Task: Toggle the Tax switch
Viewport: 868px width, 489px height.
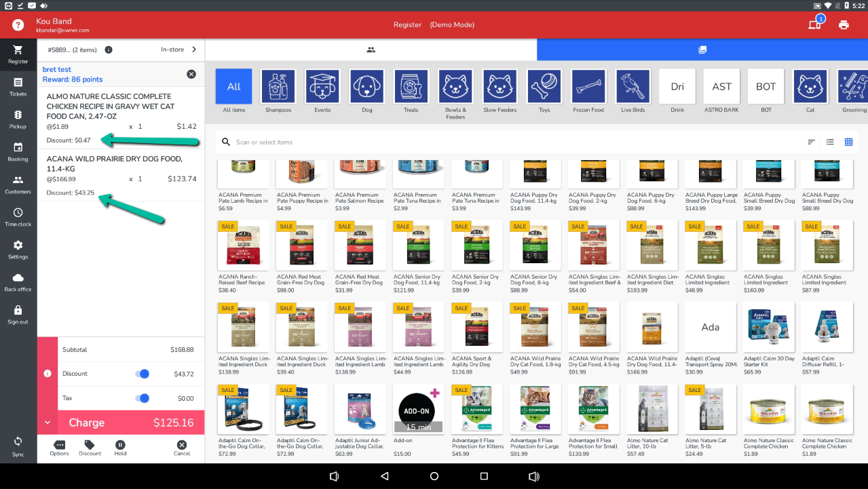Action: coord(143,398)
